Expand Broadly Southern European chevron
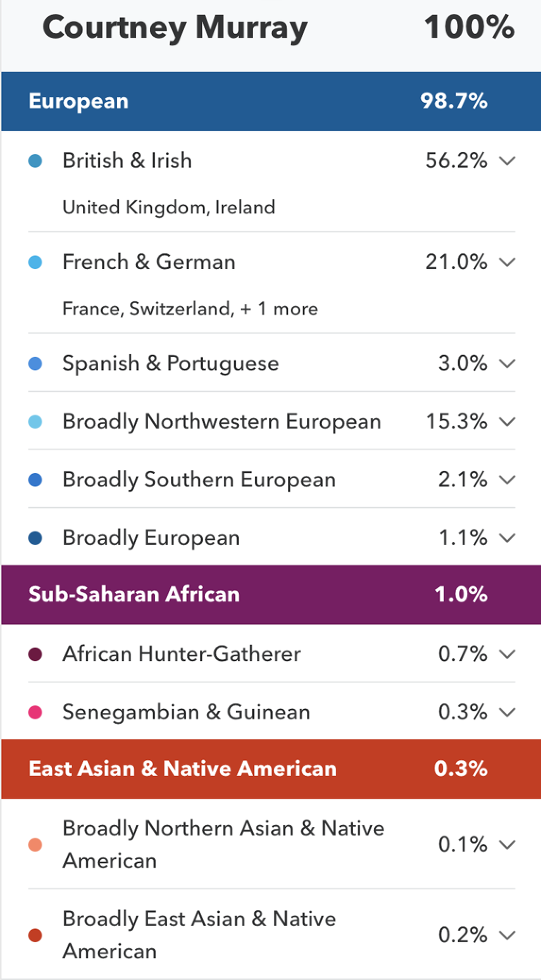541x980 pixels. [507, 479]
